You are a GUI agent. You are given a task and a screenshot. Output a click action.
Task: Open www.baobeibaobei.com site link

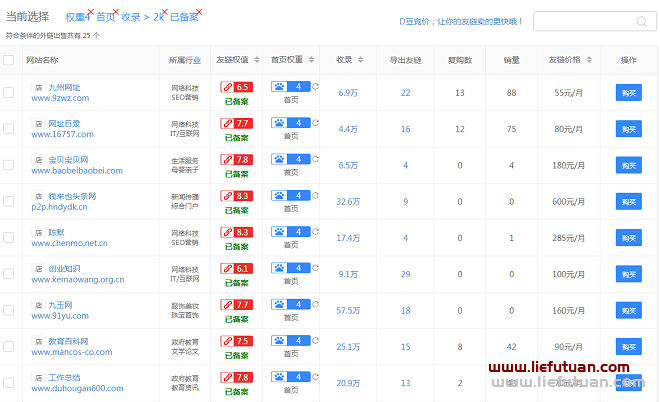77,170
